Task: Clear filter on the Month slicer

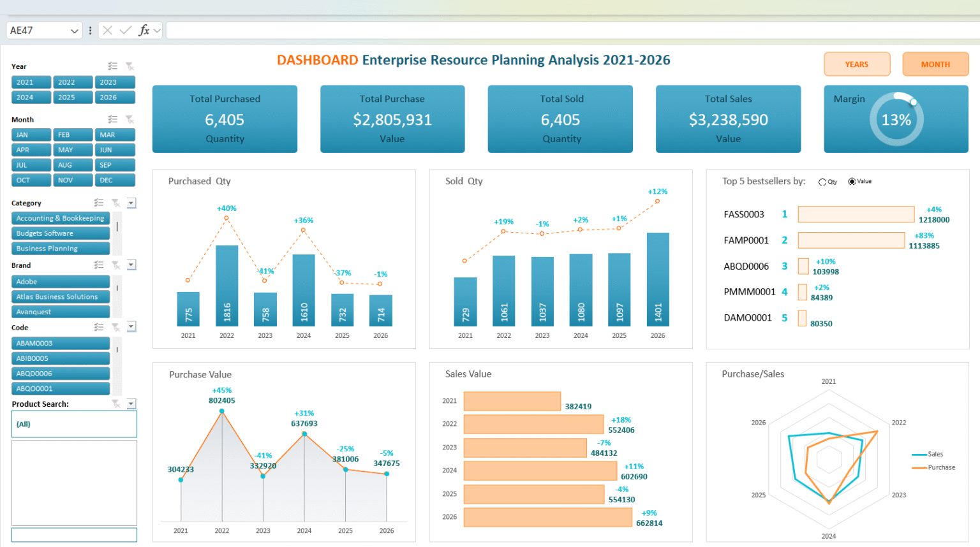Action: pos(130,119)
